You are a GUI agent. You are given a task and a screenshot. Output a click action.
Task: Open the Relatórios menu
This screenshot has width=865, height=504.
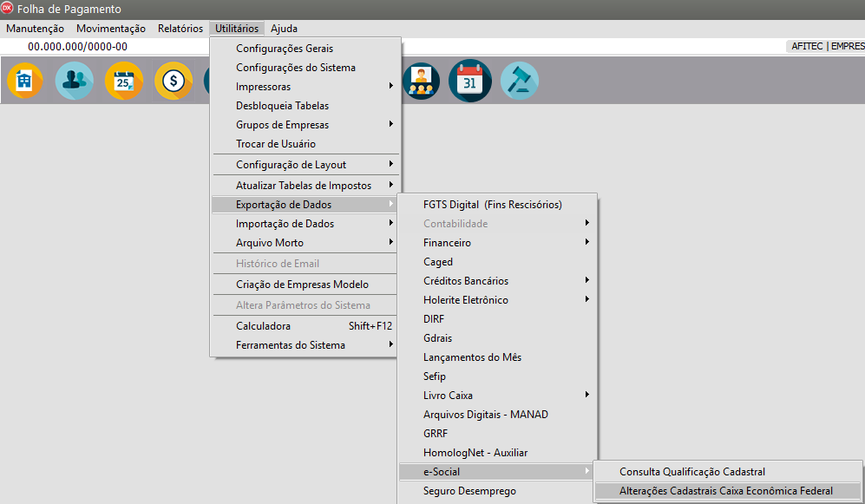tap(180, 29)
